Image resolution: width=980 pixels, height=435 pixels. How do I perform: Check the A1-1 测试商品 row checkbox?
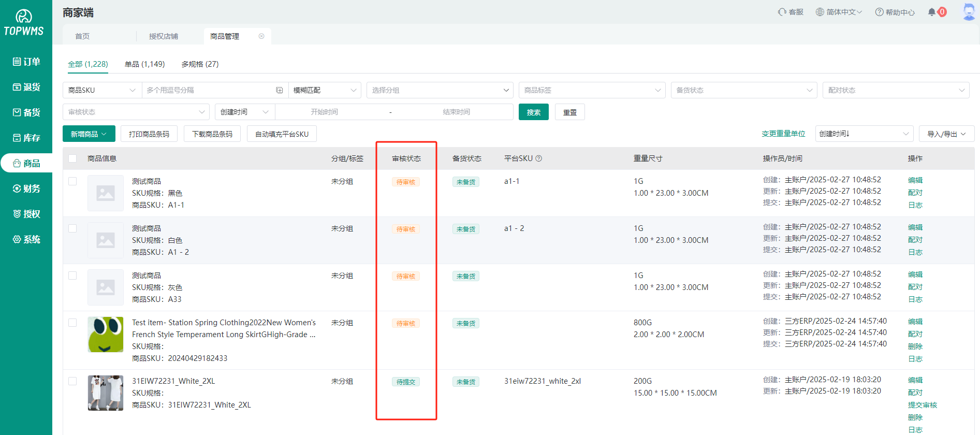[72, 181]
